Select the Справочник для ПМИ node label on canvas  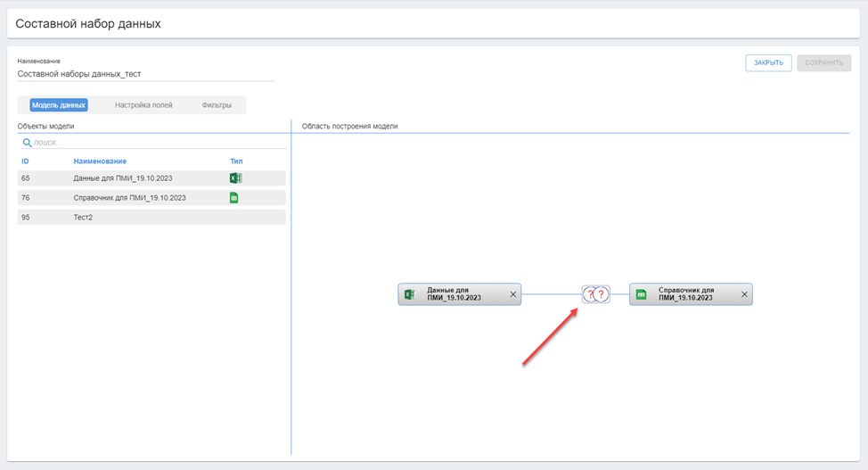coord(686,294)
